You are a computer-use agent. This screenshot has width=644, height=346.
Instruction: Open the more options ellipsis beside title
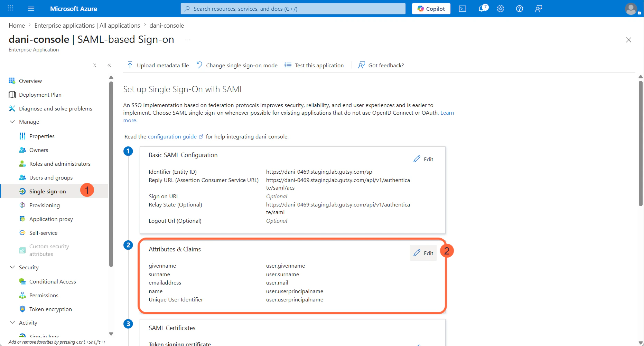pyautogui.click(x=188, y=40)
